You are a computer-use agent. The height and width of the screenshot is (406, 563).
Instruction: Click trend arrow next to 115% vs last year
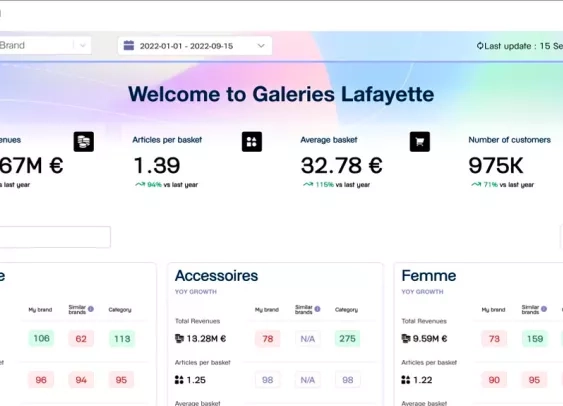(x=308, y=185)
